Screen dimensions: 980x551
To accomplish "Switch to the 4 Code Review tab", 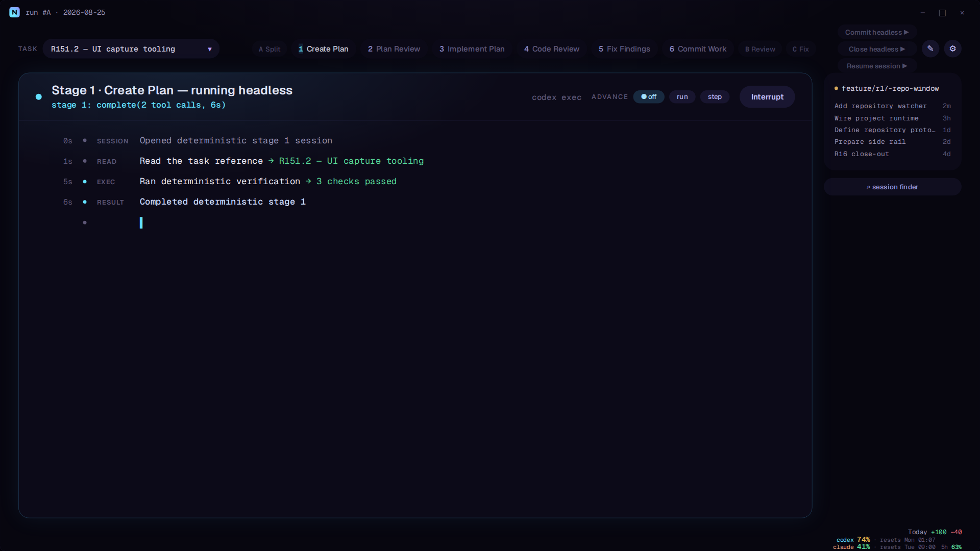I will (552, 49).
